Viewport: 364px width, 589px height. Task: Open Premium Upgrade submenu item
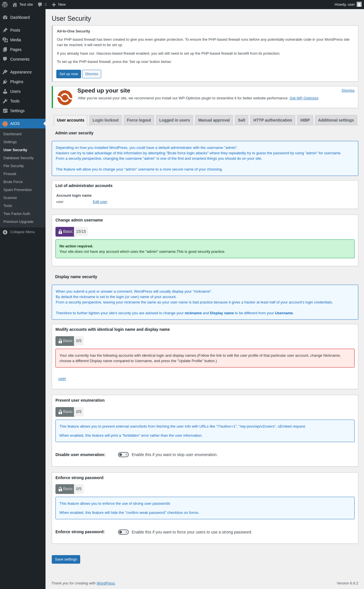(x=23, y=222)
